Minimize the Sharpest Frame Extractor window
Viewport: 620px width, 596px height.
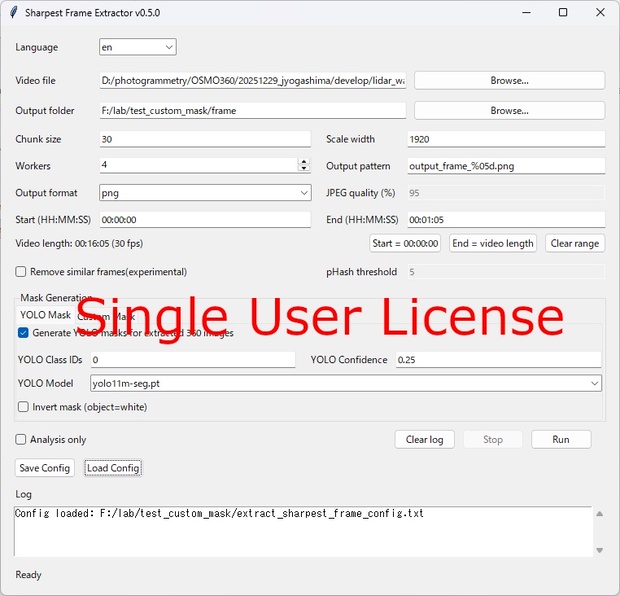tap(526, 12)
